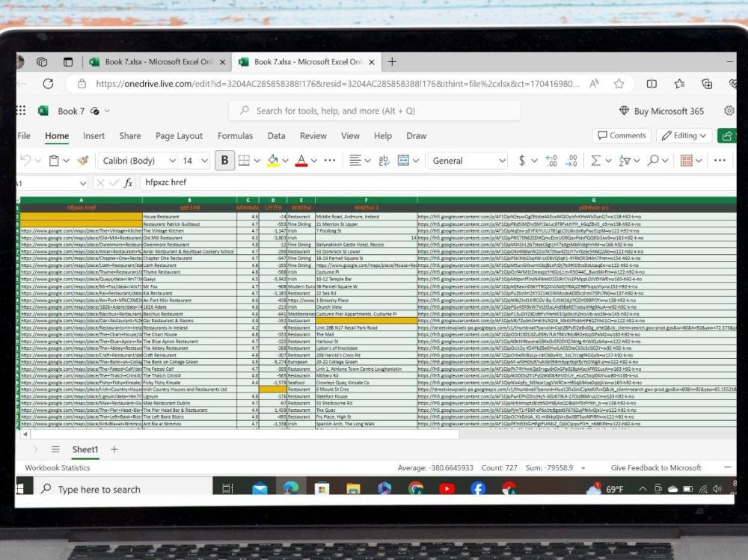Expand the fill color dropdown arrow
This screenshot has width=748, height=560.
click(285, 161)
